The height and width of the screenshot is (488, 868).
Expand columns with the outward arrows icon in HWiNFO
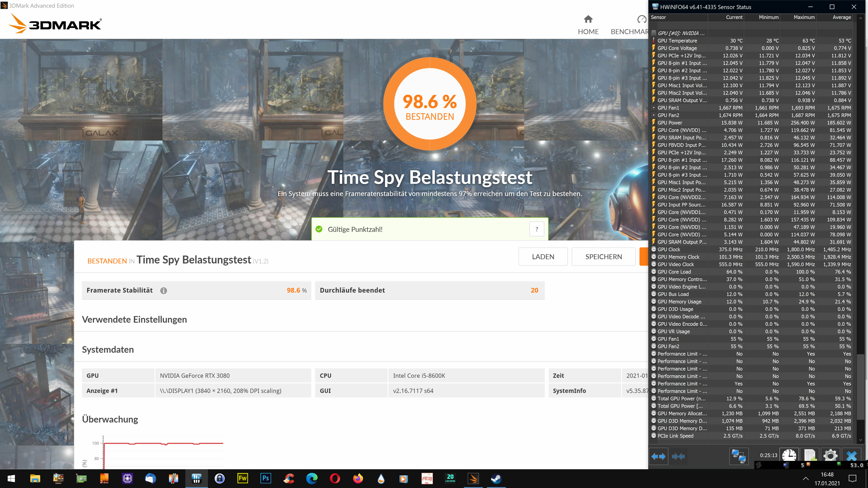click(x=658, y=456)
